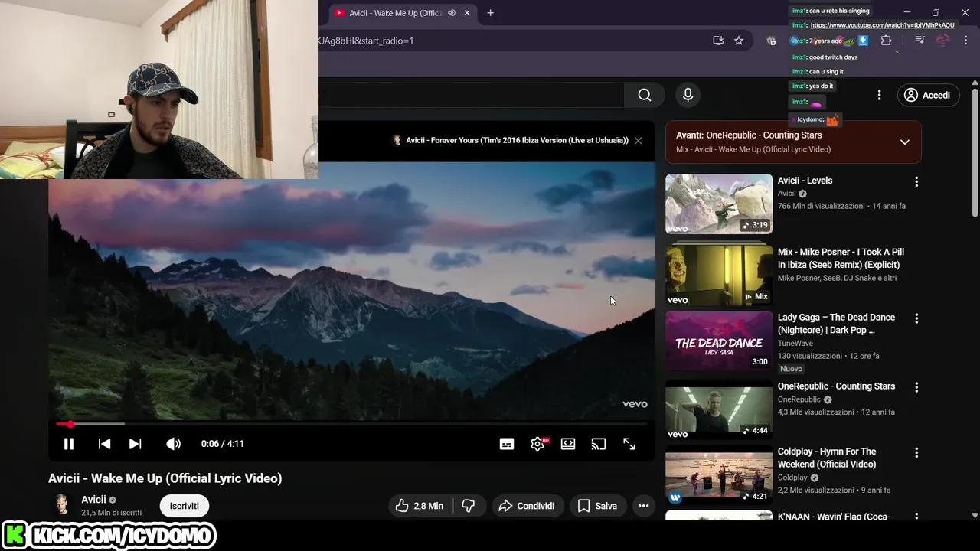Image resolution: width=980 pixels, height=551 pixels.
Task: Mute the tab via its speaker icon
Action: point(452,13)
